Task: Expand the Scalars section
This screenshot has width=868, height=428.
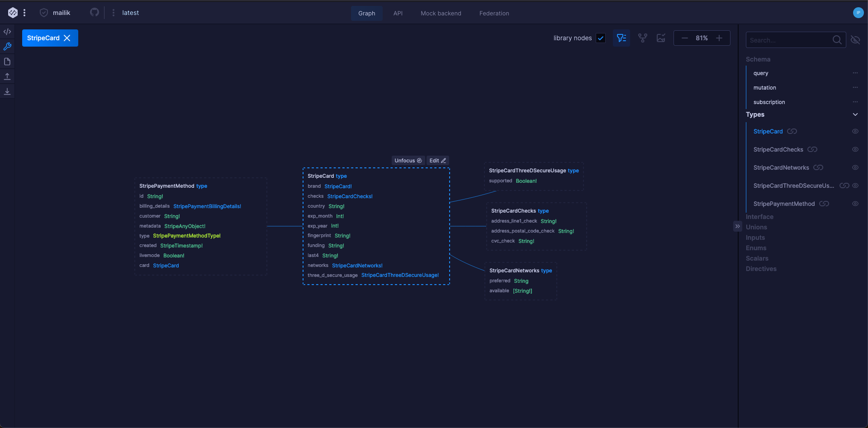Action: click(757, 258)
